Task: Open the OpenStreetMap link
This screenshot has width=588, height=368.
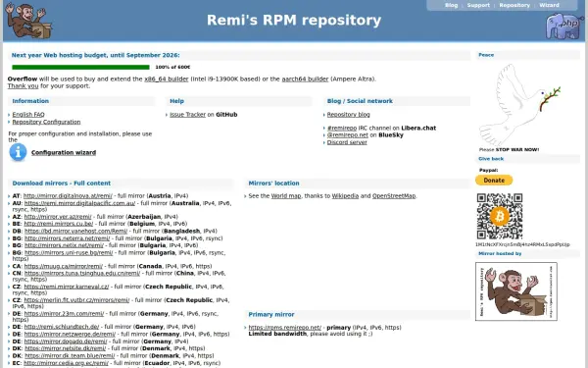Action: (394, 196)
